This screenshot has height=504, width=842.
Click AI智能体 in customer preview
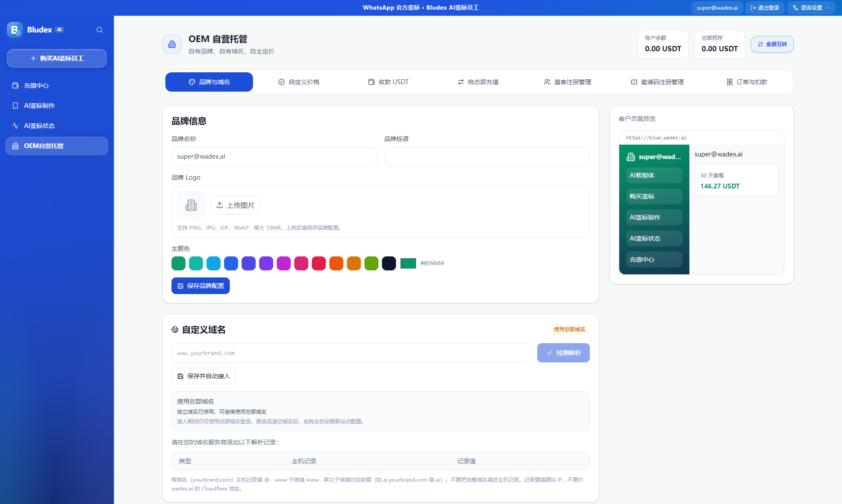coord(654,175)
